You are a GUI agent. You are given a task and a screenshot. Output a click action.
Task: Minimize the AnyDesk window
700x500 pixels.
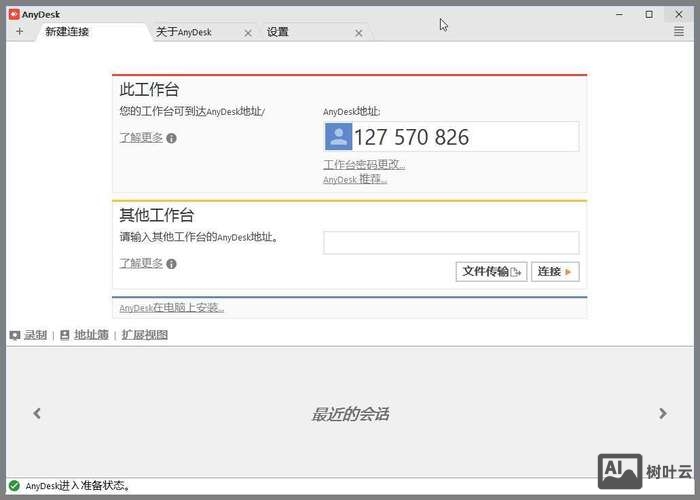pos(619,14)
